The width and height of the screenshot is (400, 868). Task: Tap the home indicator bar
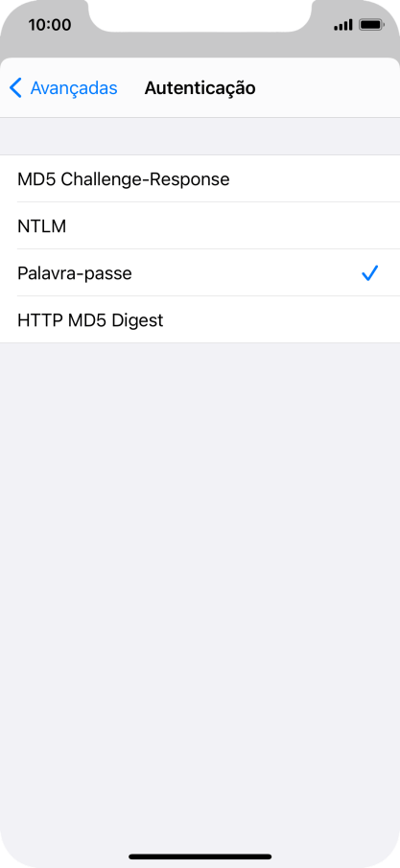tap(200, 856)
